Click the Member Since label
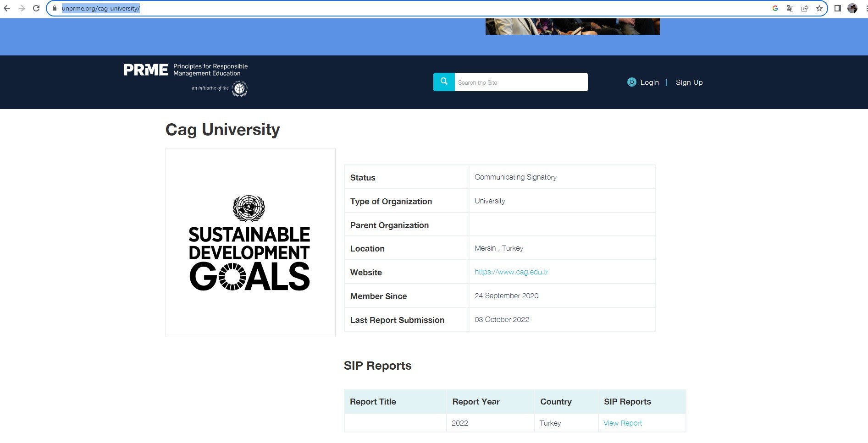 378,296
